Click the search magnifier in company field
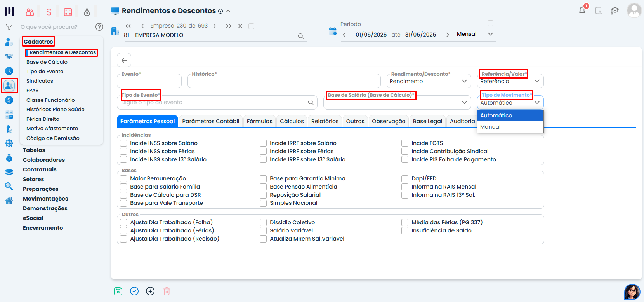This screenshot has width=644, height=302. [x=300, y=36]
